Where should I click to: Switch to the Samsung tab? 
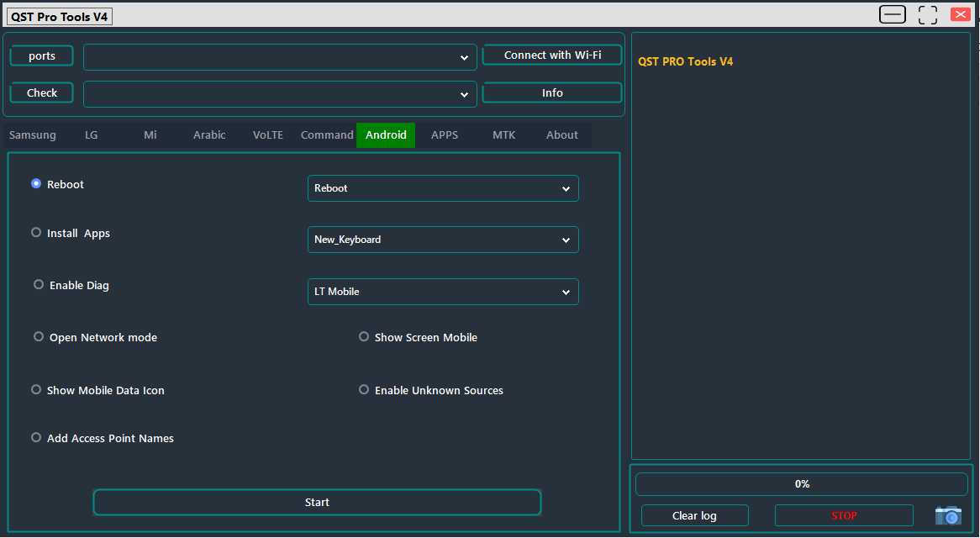pyautogui.click(x=34, y=134)
